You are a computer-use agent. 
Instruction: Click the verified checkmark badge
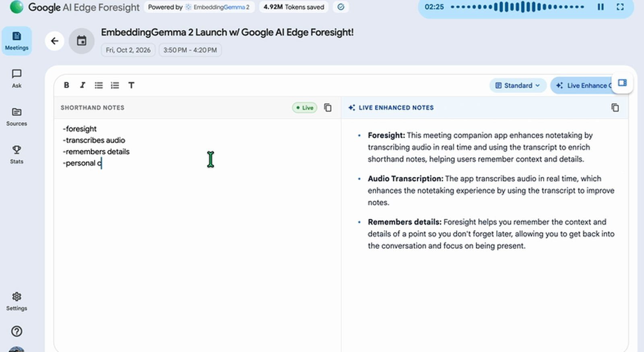(x=341, y=7)
